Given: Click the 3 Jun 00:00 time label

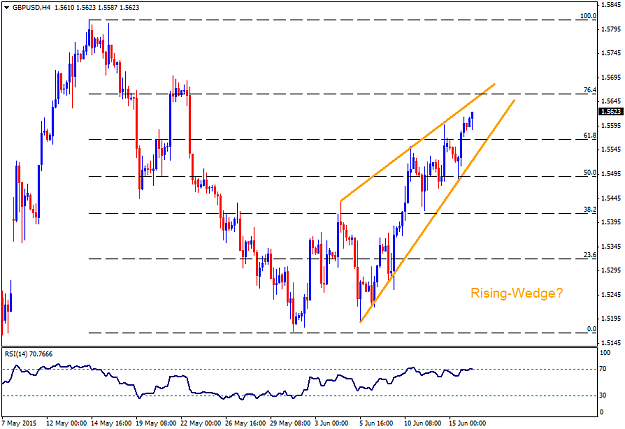Looking at the screenshot, I should 332,423.
